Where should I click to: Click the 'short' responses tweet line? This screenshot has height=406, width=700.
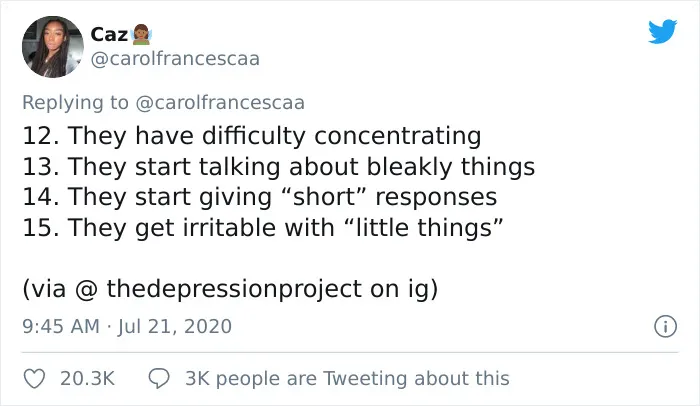click(x=259, y=197)
